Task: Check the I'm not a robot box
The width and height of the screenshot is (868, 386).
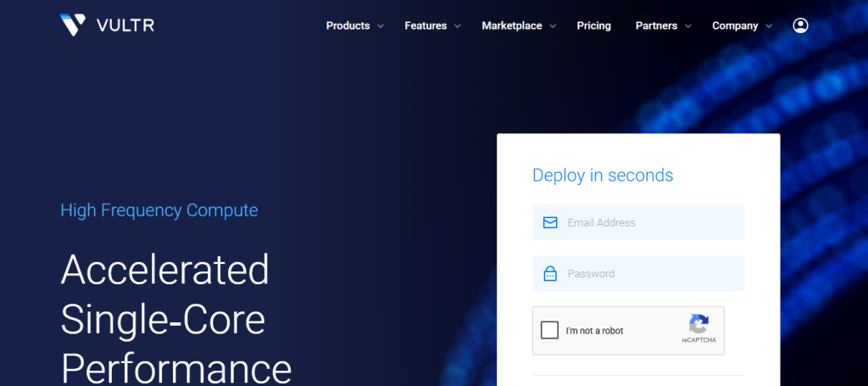Action: [x=549, y=331]
